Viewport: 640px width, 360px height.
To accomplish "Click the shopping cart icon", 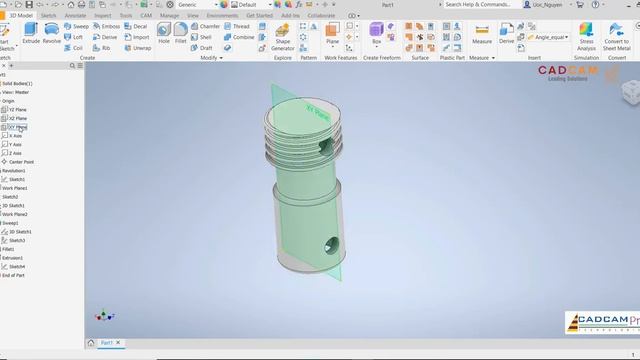I will 580,5.
